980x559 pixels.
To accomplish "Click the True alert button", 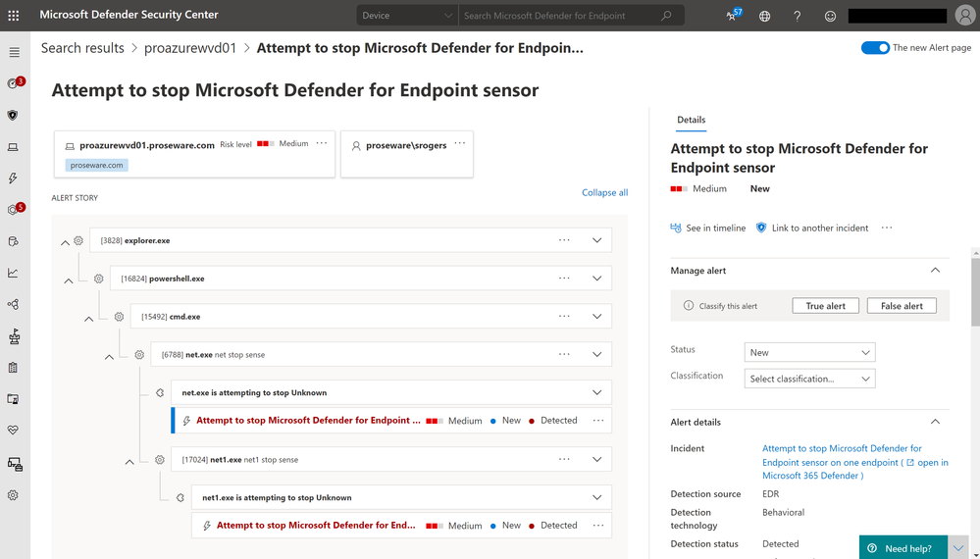I will coord(825,305).
